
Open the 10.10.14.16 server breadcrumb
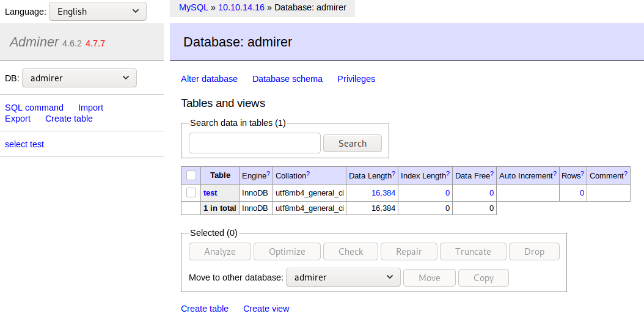click(x=241, y=7)
